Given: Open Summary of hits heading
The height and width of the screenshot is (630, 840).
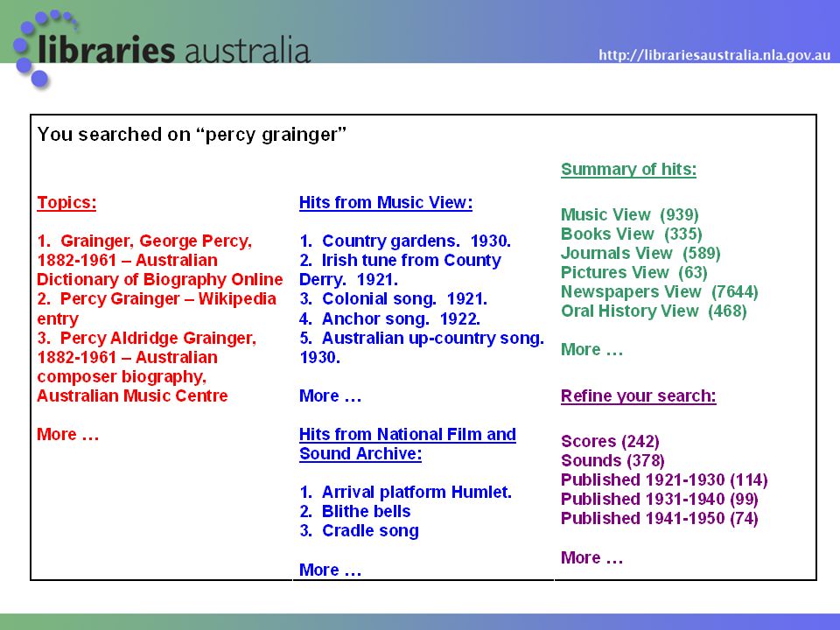Looking at the screenshot, I should (628, 169).
